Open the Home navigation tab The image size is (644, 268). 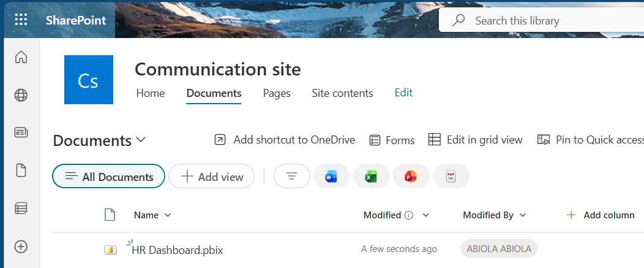click(151, 93)
